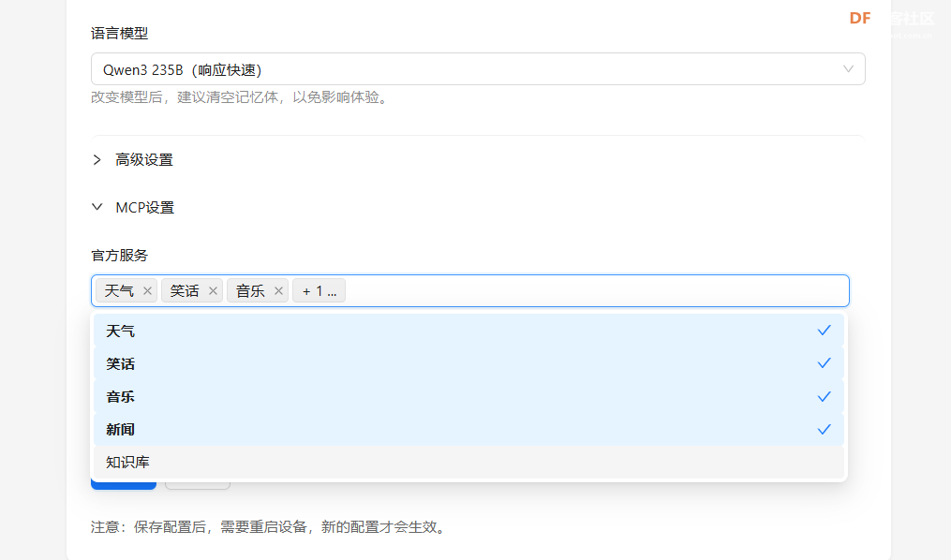Click the checkmark beside 天气
Image resolution: width=951 pixels, height=560 pixels.
(824, 330)
